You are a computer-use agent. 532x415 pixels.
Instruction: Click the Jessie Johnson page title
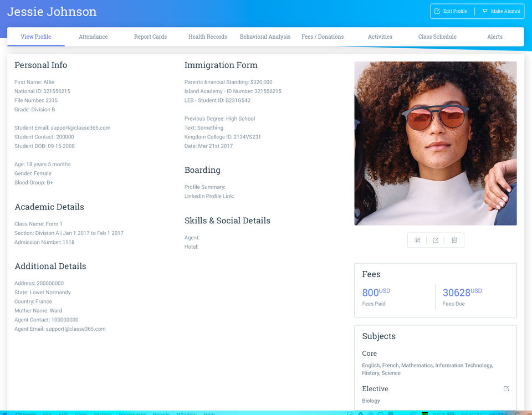click(x=52, y=12)
